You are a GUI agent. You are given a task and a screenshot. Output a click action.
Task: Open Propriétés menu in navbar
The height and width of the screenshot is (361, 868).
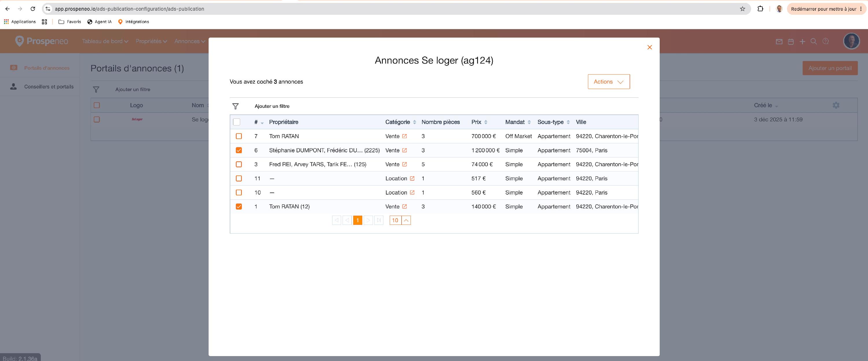151,41
